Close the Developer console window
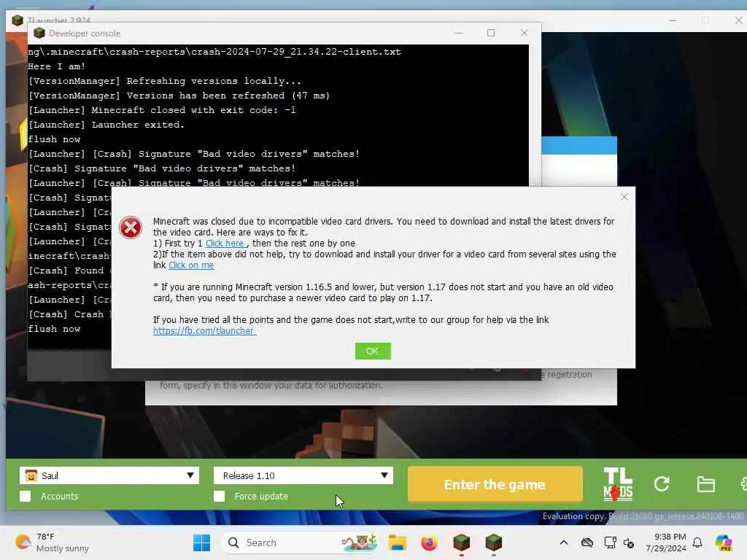This screenshot has height=560, width=747. [x=524, y=33]
